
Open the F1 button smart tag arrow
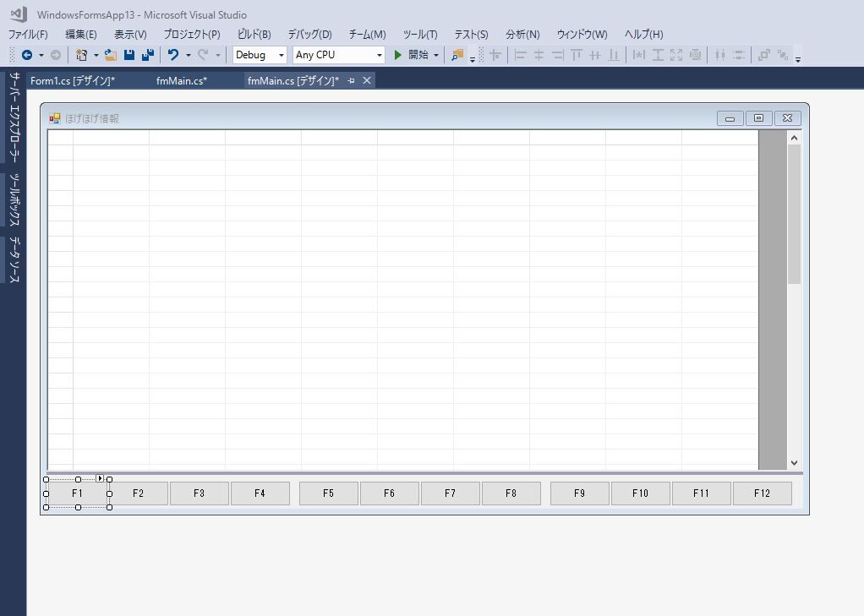coord(100,478)
